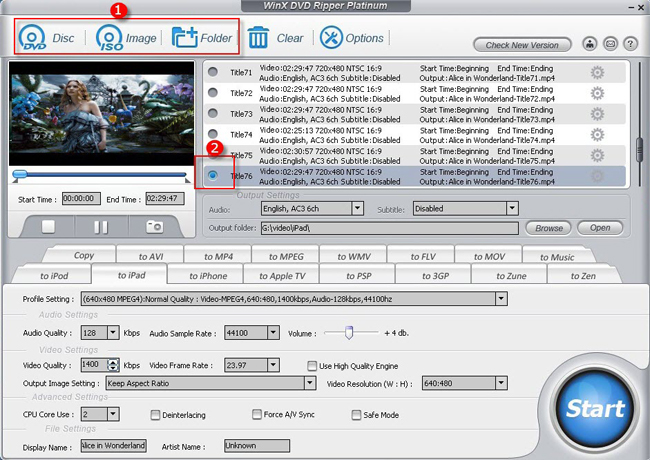Click the Display Name input field

tap(113, 445)
